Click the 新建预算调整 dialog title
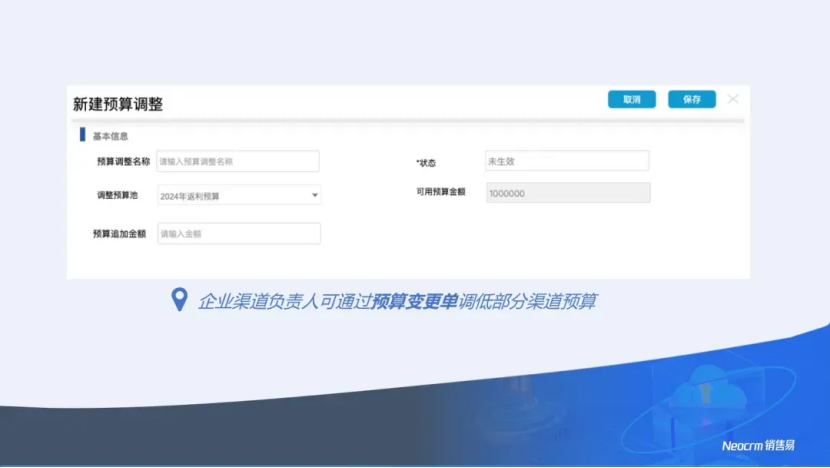The height and width of the screenshot is (468, 830). tap(118, 104)
